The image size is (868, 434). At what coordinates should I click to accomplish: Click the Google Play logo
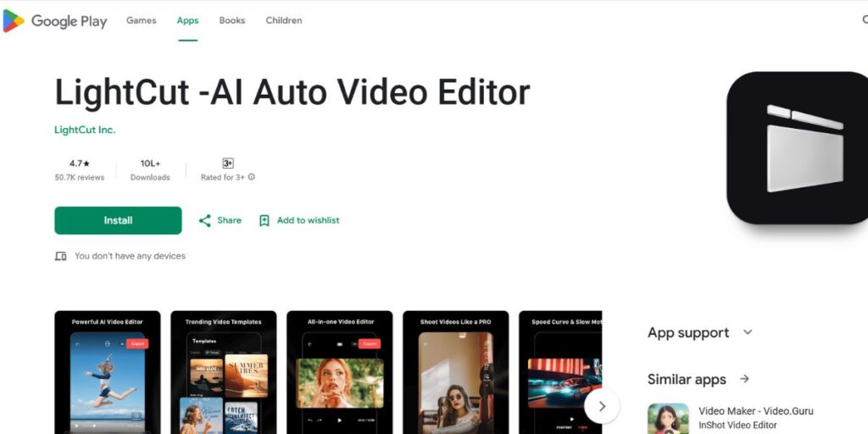point(55,21)
